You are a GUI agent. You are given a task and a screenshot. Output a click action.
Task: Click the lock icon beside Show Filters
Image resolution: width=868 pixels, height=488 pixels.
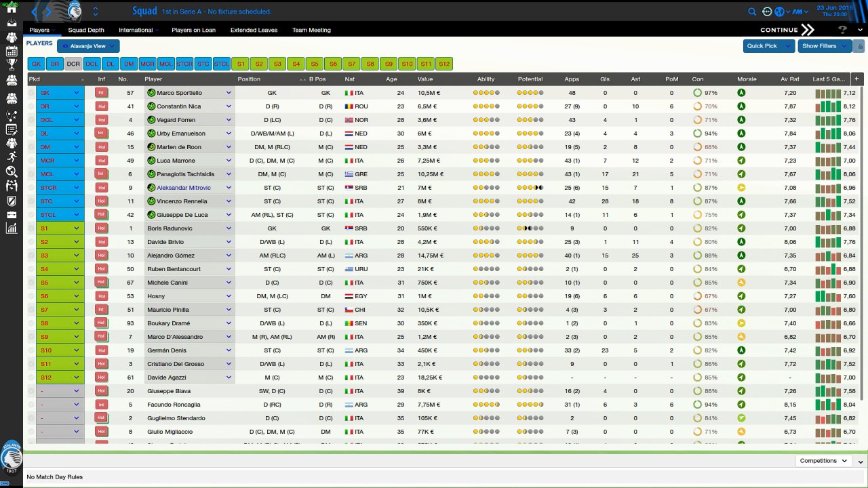pyautogui.click(x=861, y=46)
